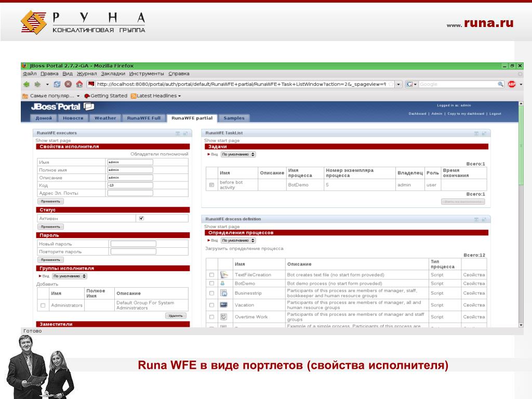Click the scrollbar down arrow
The height and width of the screenshot is (399, 532).
(521, 325)
